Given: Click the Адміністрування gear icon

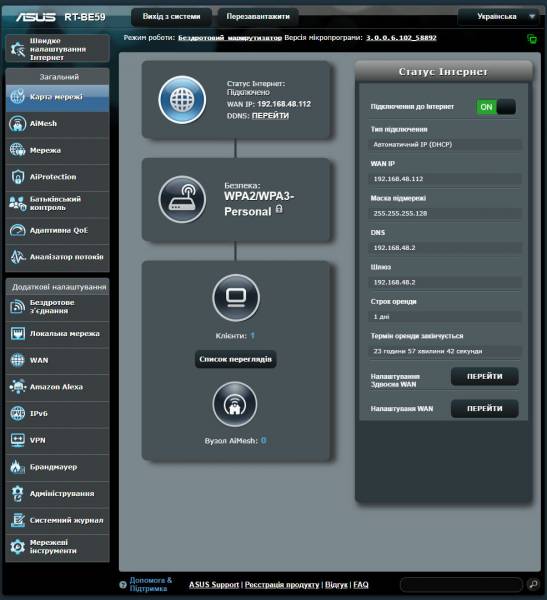Looking at the screenshot, I should click(18, 493).
